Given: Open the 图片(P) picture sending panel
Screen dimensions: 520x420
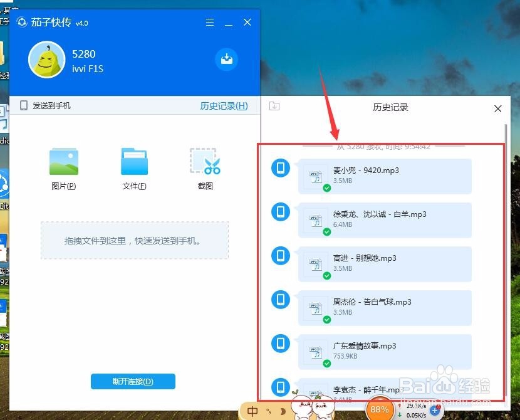Looking at the screenshot, I should (x=63, y=167).
